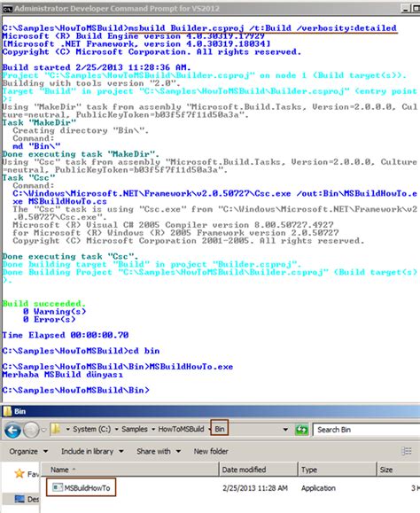
Task: Click the 2/25/2013 11:28 AM date cell
Action: tap(255, 488)
